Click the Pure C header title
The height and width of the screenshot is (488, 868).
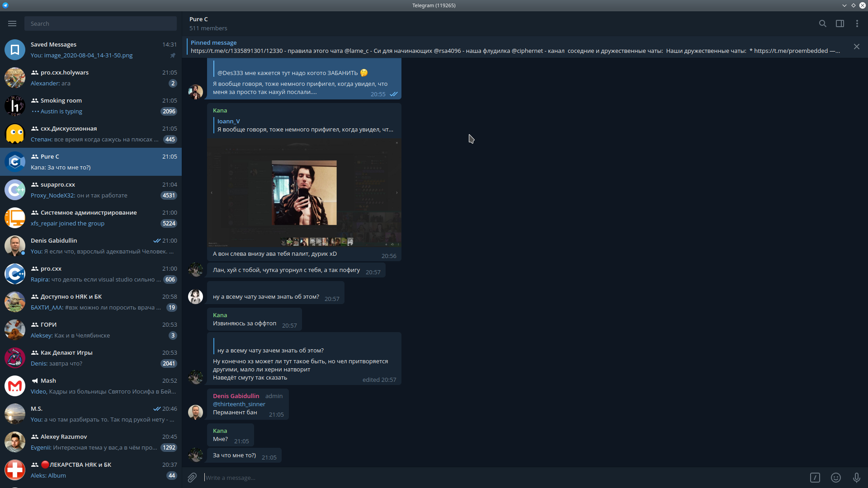198,19
